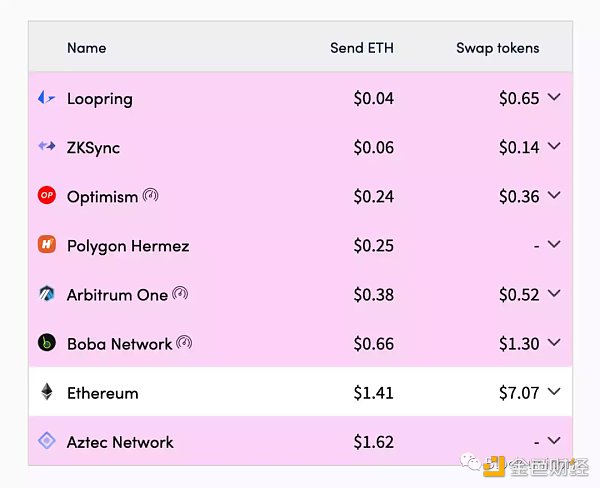Click gauge badge beside Arbitrum One

180,294
